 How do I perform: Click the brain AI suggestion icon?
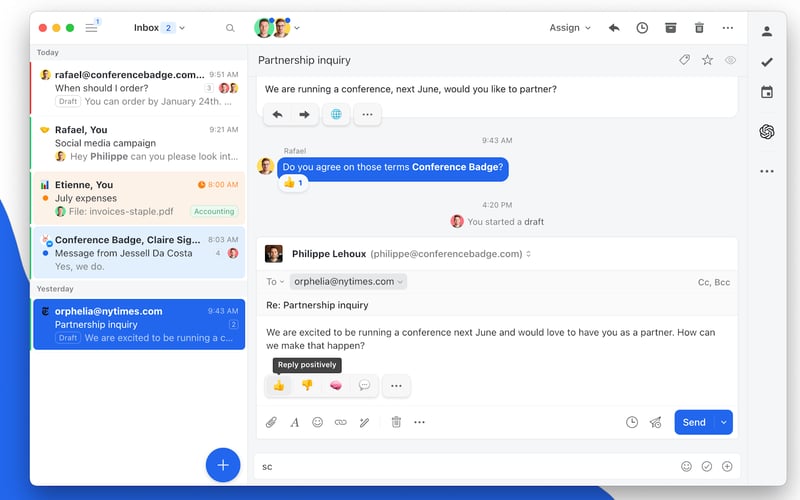(336, 386)
